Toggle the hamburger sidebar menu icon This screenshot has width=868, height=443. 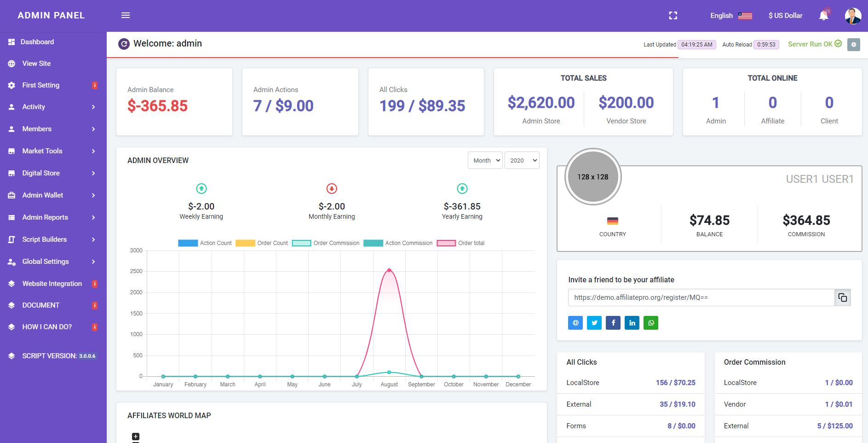coord(126,15)
